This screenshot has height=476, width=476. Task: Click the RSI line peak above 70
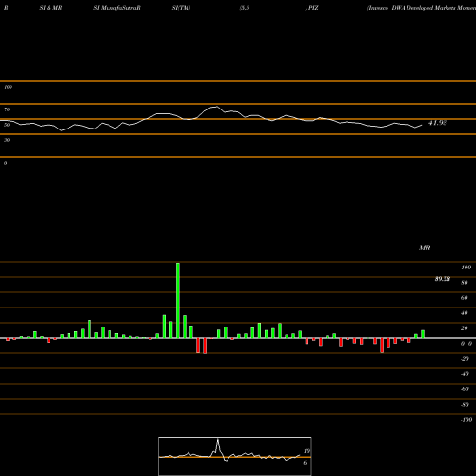[216, 107]
